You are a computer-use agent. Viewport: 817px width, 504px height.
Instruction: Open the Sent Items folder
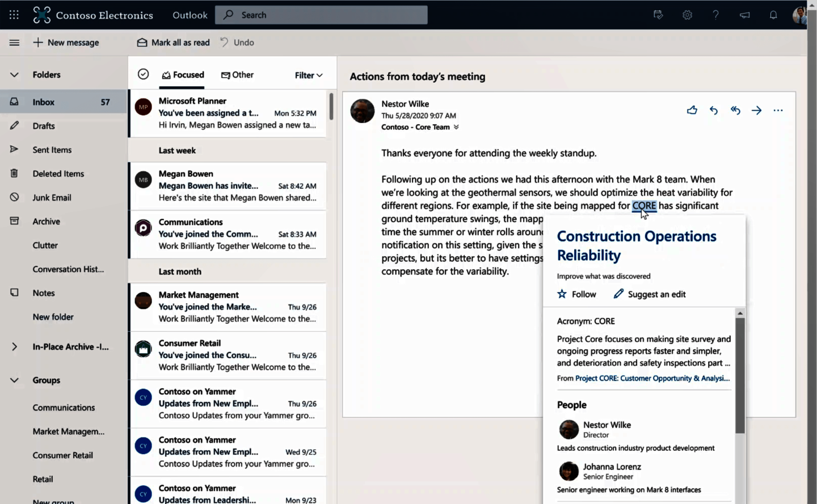tap(64, 150)
